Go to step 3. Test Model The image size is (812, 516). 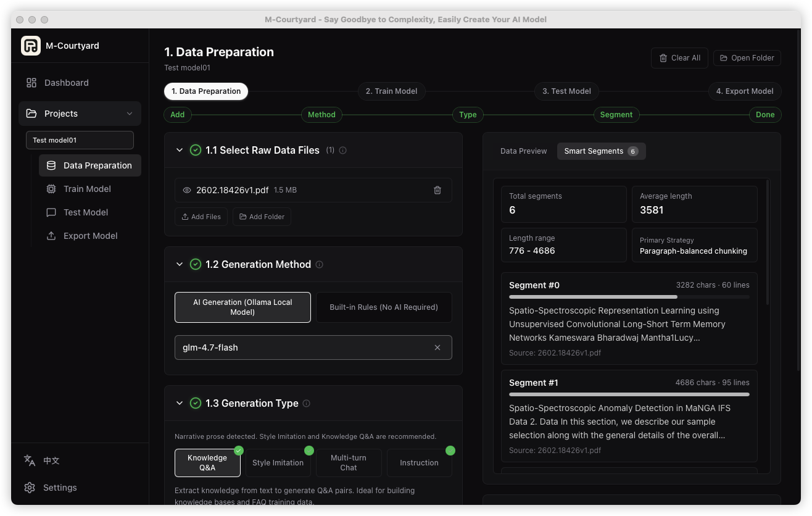tap(566, 91)
